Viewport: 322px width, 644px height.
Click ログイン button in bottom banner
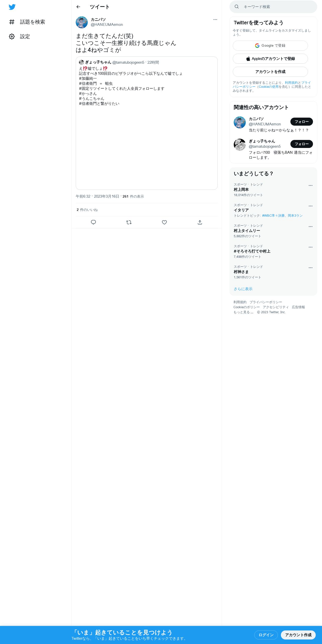(266, 635)
